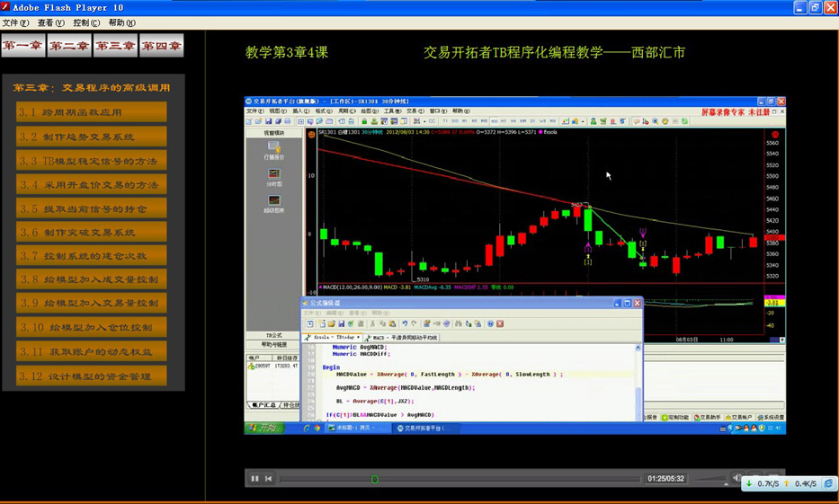Viewport: 839px width, 504px height.
Task: Open lesson 3.2 制作趋势交易系统
Action: tap(92, 137)
